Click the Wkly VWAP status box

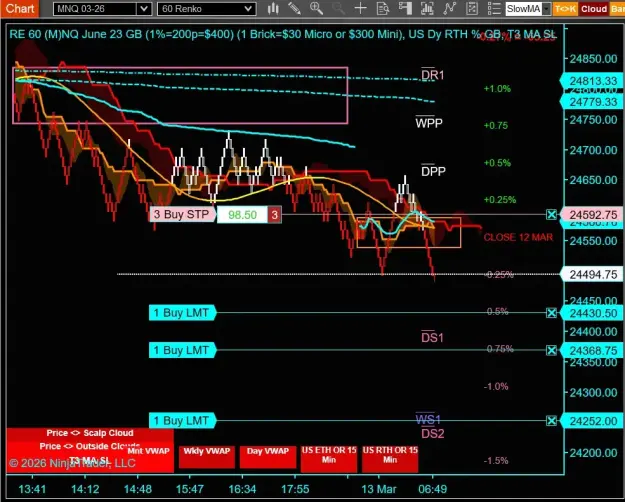point(206,457)
